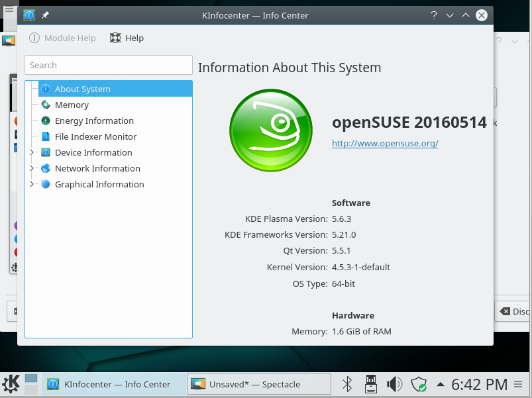Expand the Device Information branch
Screen dimensions: 532x398
point(32,152)
